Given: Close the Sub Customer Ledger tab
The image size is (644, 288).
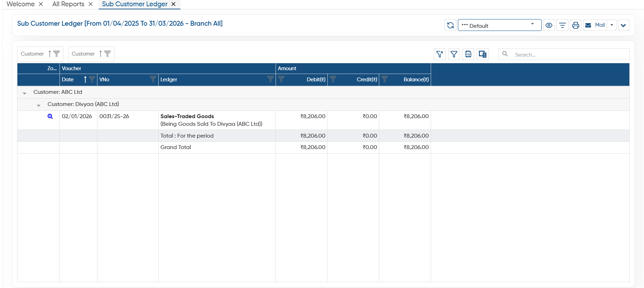Looking at the screenshot, I should 173,4.
